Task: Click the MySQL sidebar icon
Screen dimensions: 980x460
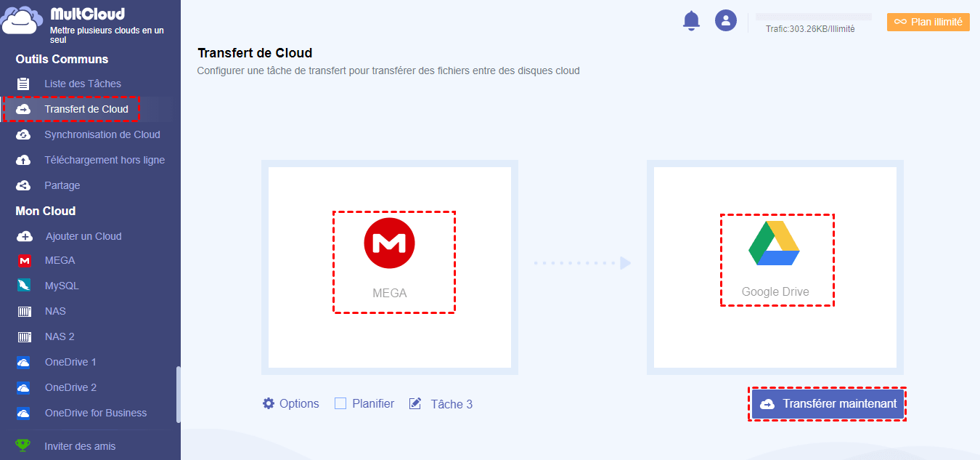Action: pos(25,286)
